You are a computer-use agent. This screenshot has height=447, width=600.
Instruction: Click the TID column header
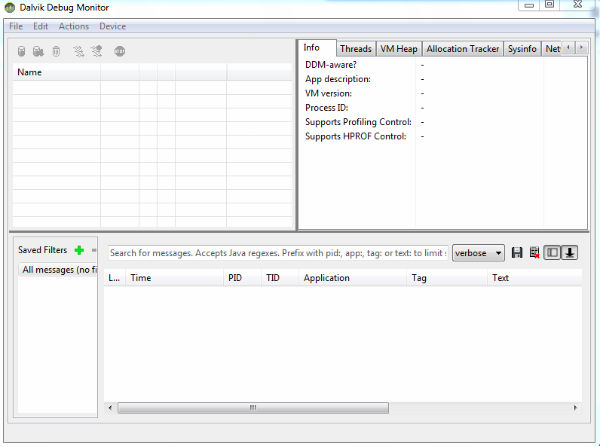280,278
